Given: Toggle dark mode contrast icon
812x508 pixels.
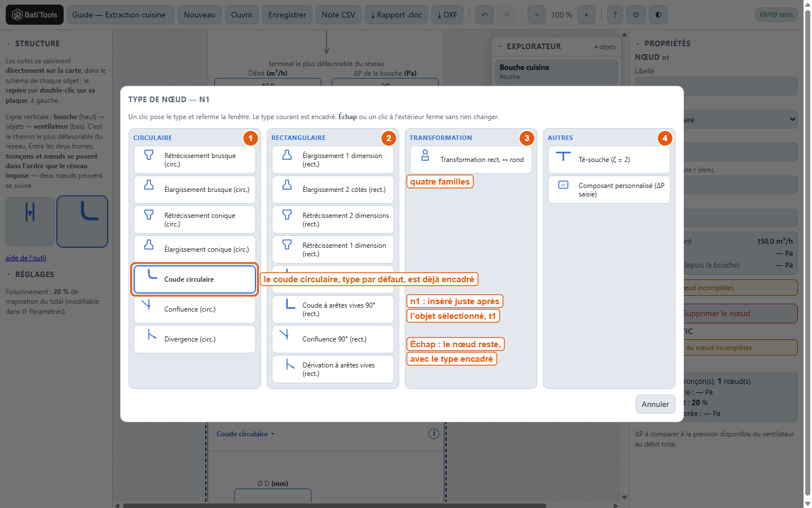Looking at the screenshot, I should 658,15.
